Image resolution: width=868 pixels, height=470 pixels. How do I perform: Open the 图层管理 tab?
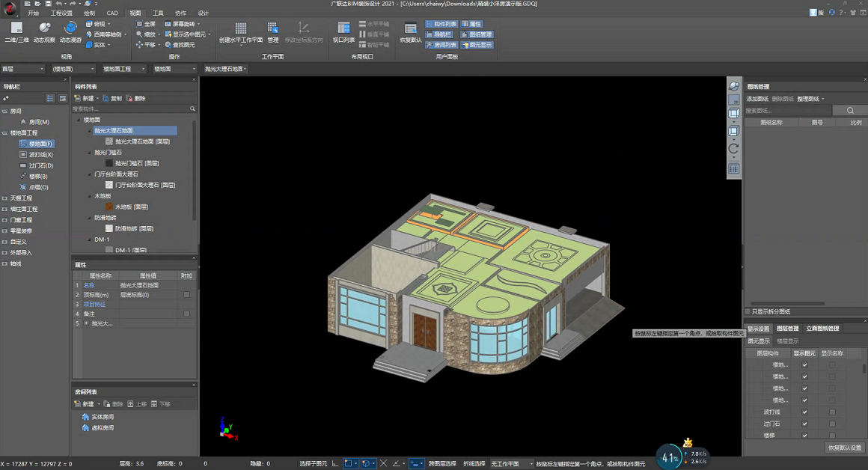(x=787, y=328)
